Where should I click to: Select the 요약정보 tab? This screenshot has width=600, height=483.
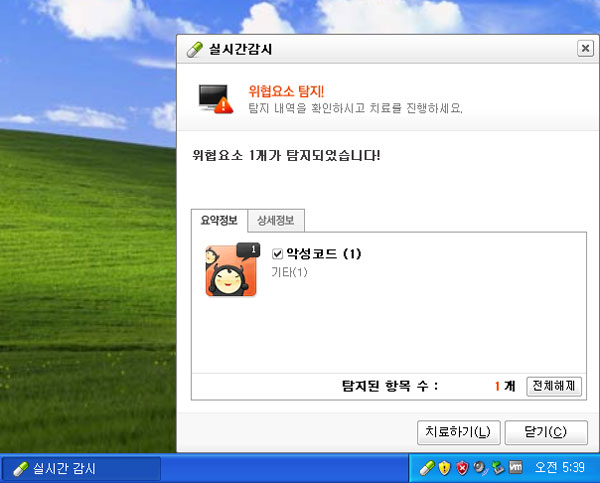click(x=218, y=221)
